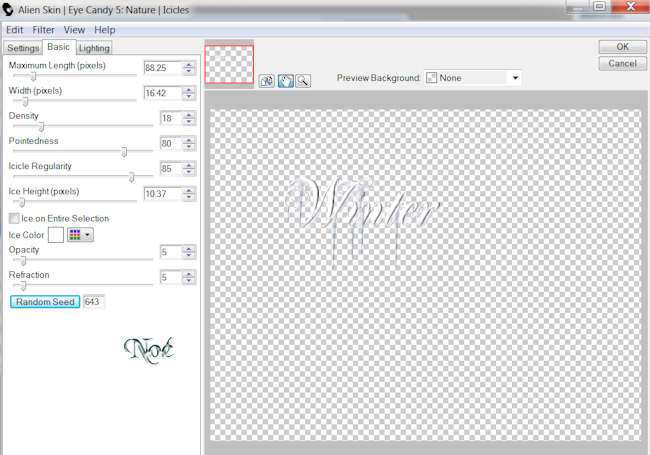Switch to the Lighting tab

(94, 48)
